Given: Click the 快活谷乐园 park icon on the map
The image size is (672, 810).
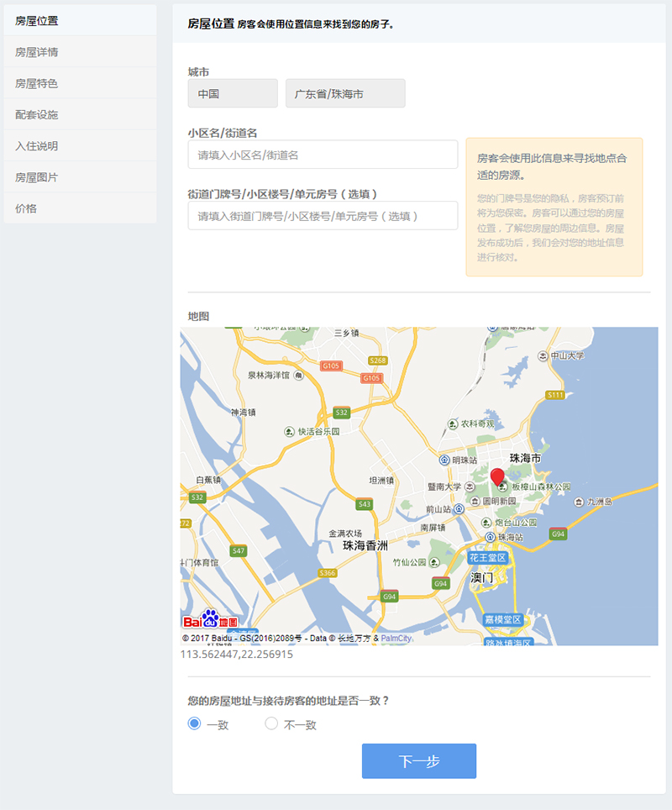Looking at the screenshot, I should pyautogui.click(x=290, y=431).
